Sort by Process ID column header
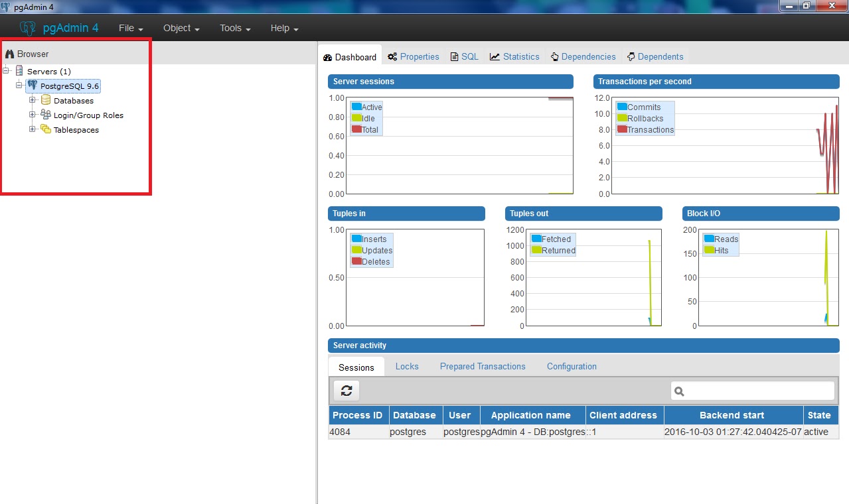 [358, 415]
